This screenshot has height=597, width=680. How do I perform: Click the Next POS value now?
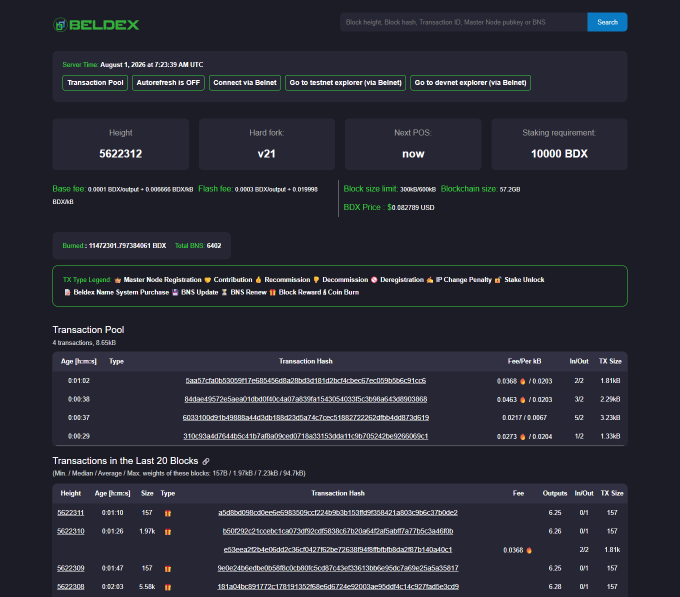413,154
